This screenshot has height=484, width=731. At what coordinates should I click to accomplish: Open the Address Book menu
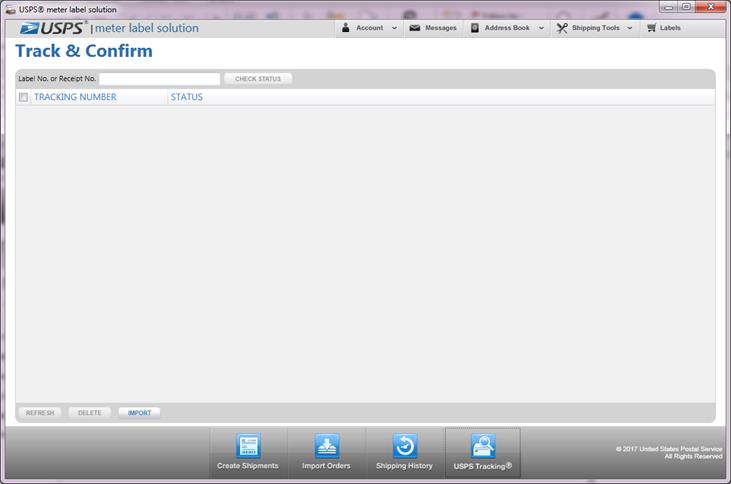(507, 28)
